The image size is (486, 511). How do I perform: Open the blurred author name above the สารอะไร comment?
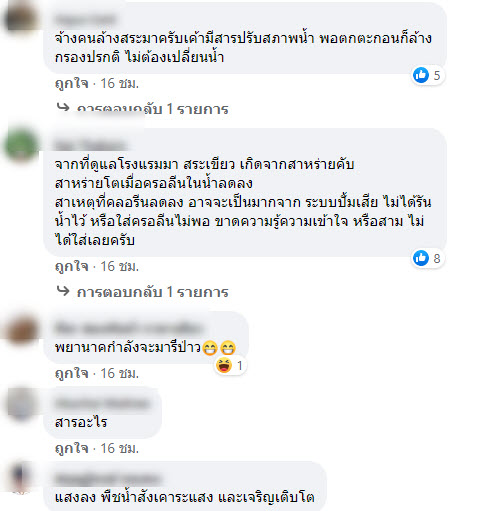(x=102, y=404)
